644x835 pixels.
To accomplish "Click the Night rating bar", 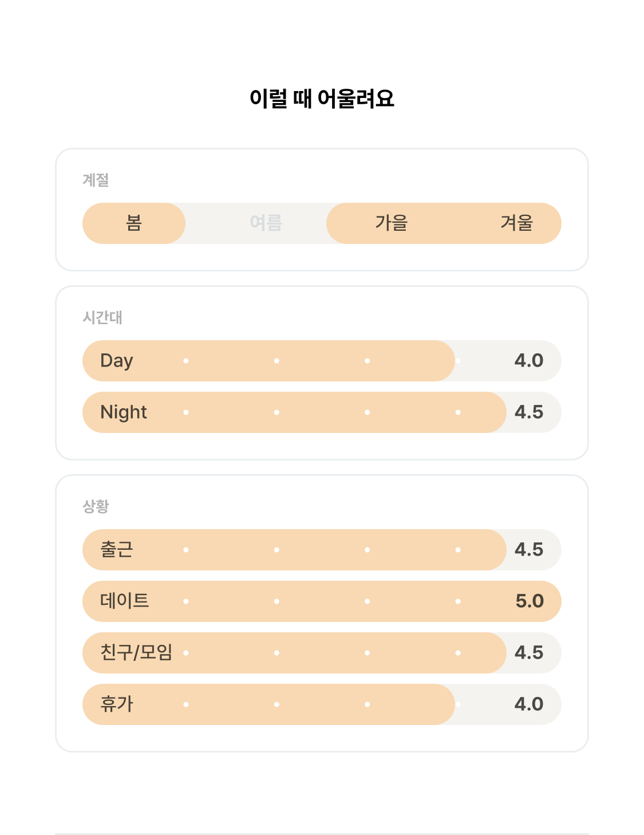I will pos(322,412).
